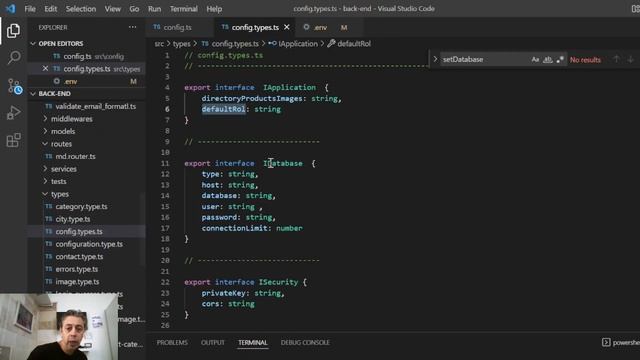Open city.type.ts file

coord(73,219)
